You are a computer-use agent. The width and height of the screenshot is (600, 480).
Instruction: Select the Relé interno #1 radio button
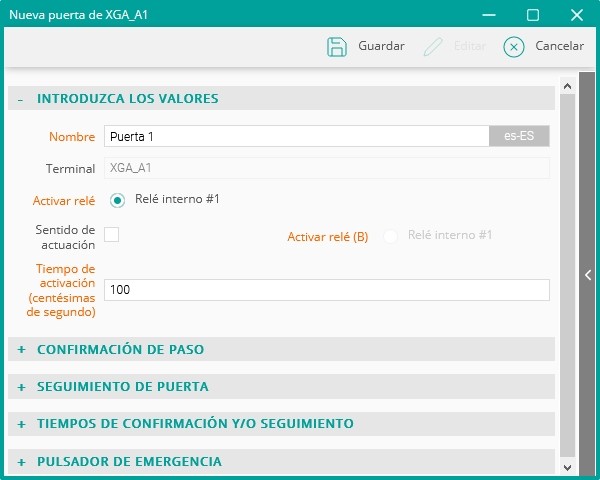[x=117, y=200]
